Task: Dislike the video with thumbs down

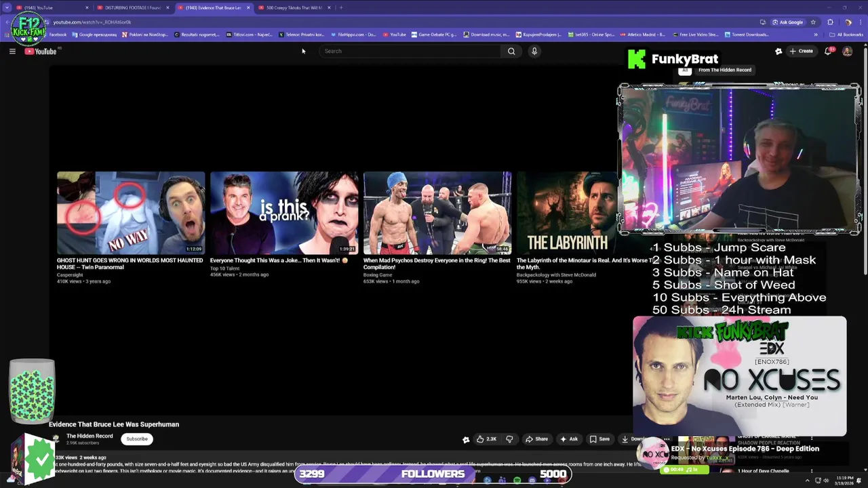Action: tap(509, 439)
